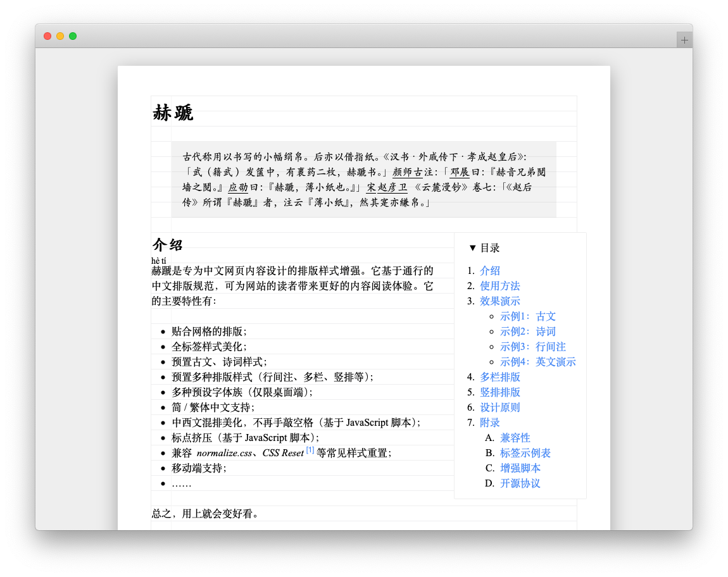This screenshot has height=577, width=728.
Task: Open appendix link 标签示例表
Action: 525,453
